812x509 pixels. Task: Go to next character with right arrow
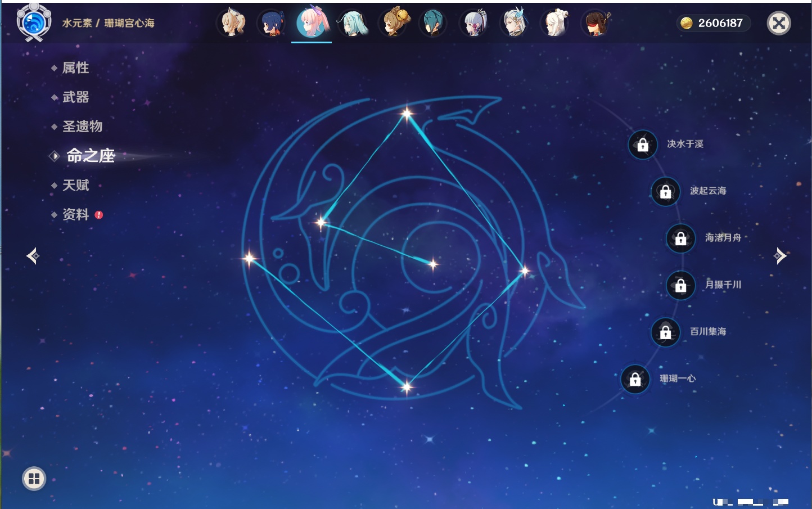(x=780, y=256)
